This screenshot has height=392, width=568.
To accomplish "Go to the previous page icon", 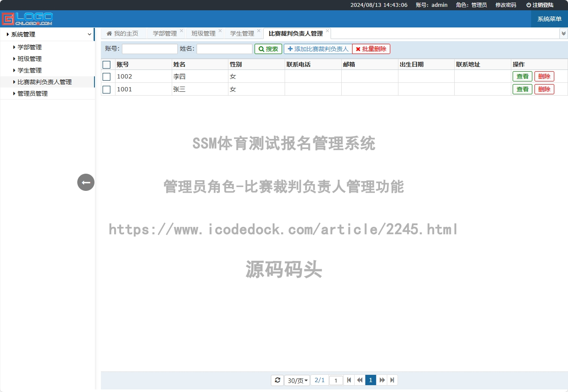I will (x=360, y=380).
